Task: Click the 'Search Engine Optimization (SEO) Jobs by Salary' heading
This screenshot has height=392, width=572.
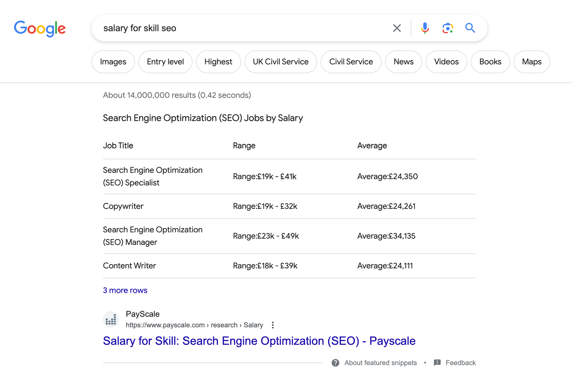Action: click(203, 118)
